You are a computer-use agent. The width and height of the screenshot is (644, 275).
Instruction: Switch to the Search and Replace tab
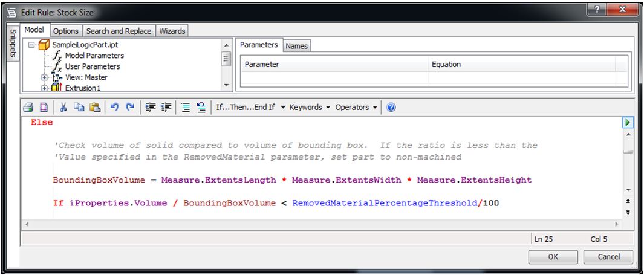(x=119, y=31)
